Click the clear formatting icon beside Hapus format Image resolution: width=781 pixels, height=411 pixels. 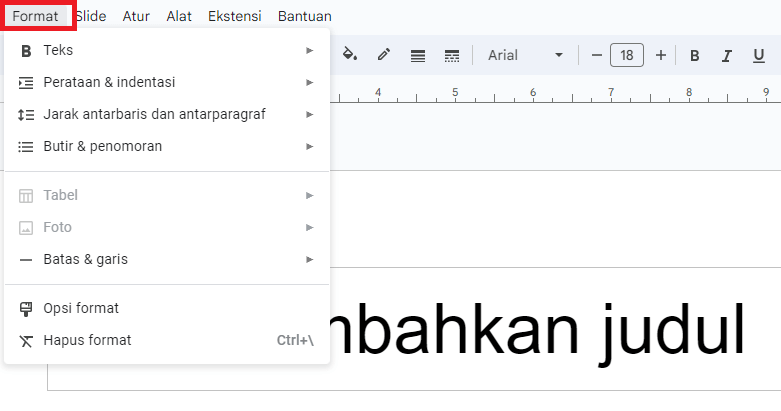26,341
